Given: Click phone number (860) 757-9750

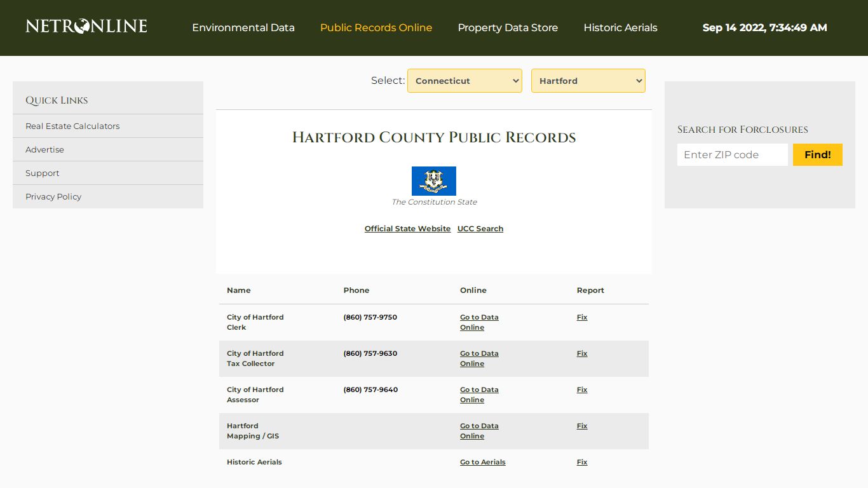Looking at the screenshot, I should (x=370, y=317).
